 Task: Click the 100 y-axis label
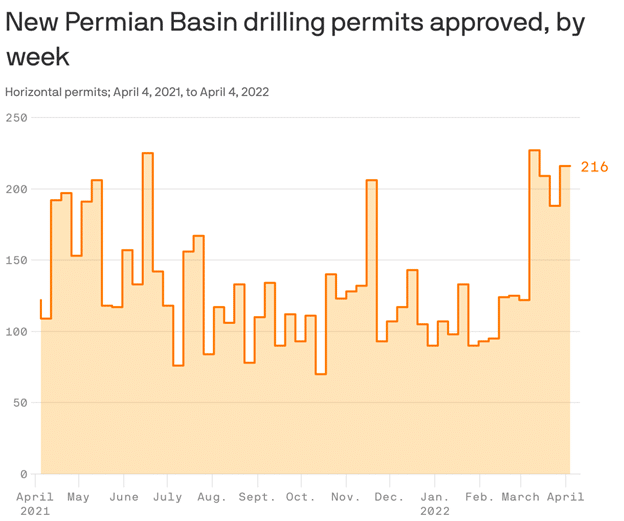click(x=16, y=332)
